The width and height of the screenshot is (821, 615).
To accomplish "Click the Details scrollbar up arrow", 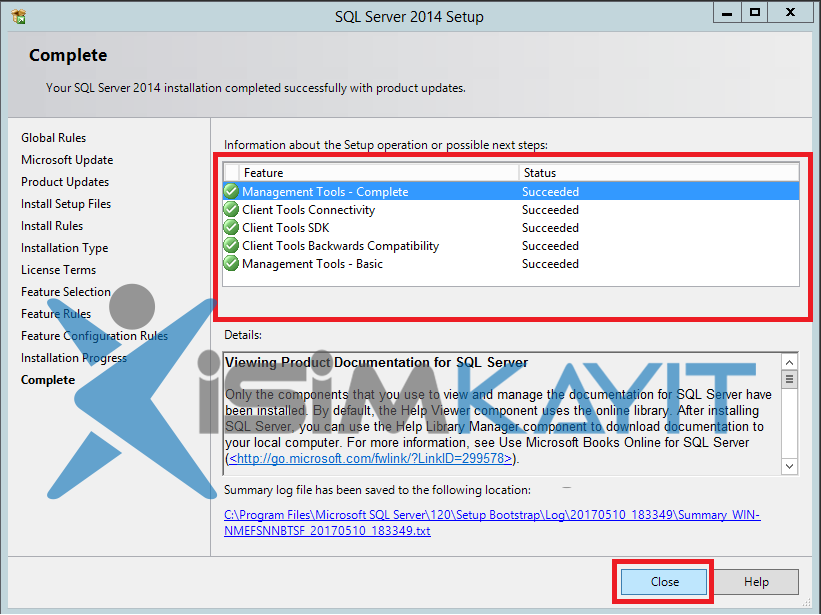I will click(x=790, y=362).
